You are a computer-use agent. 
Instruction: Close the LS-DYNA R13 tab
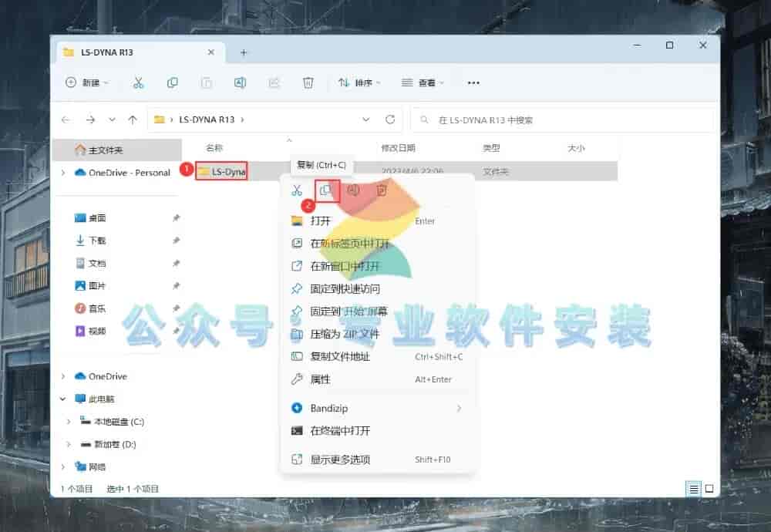coord(211,52)
